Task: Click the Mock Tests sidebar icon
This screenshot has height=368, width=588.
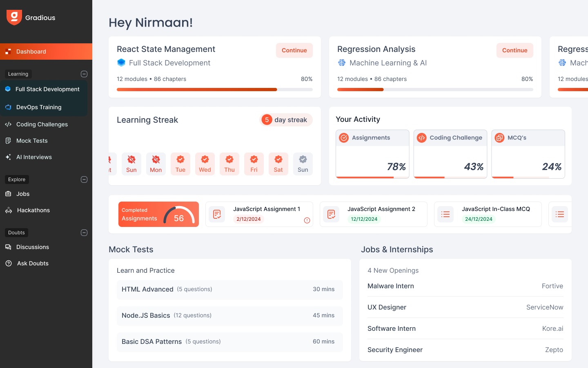Action: 8,141
